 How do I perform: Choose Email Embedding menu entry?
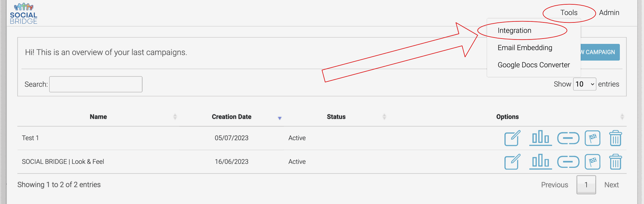pos(525,48)
